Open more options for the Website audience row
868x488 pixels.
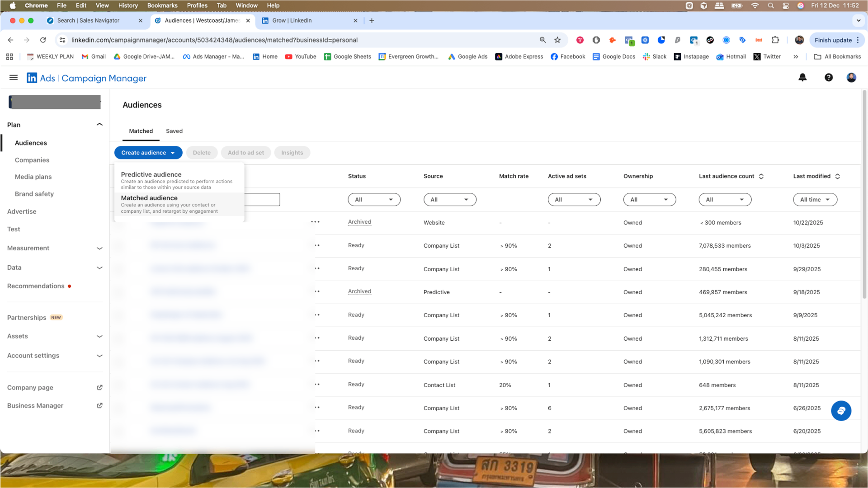[316, 222]
